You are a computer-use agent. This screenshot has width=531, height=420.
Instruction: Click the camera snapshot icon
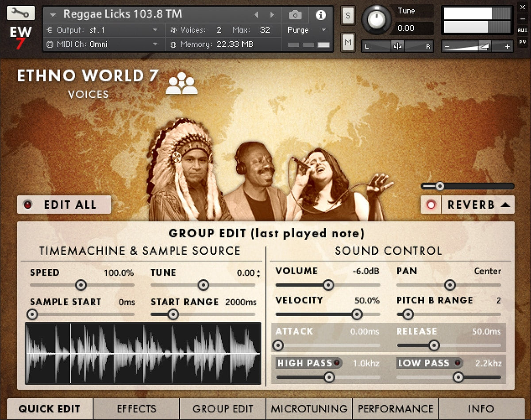pos(295,15)
